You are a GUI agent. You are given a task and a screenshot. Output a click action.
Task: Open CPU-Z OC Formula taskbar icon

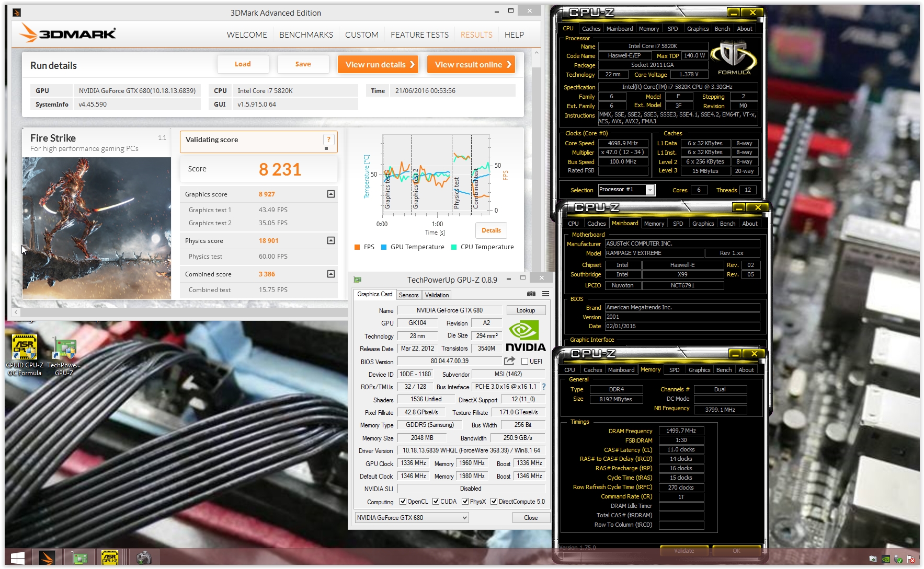coord(110,558)
